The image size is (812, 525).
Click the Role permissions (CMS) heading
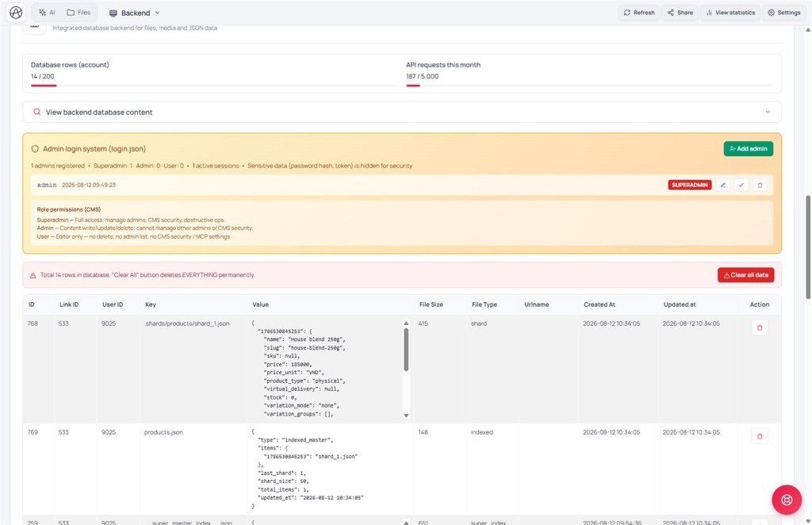pyautogui.click(x=68, y=209)
